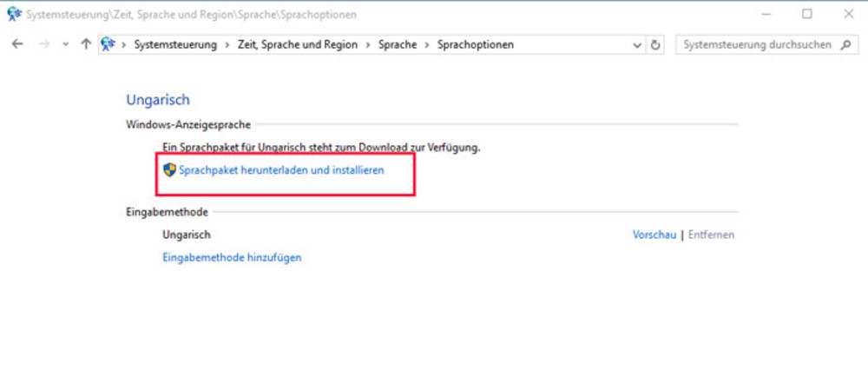The image size is (868, 384).
Task: Maximize the Sprachoptionen window
Action: coord(807,15)
